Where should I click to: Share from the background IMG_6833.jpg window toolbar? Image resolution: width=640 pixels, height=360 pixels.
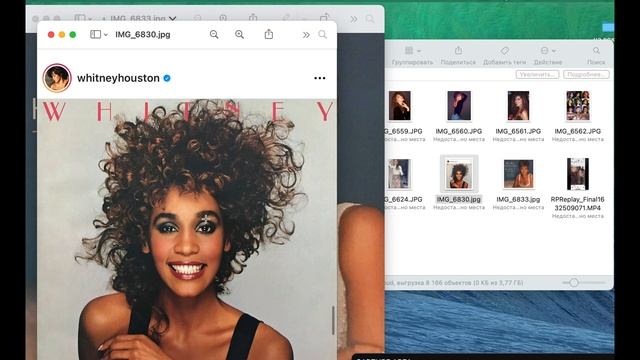click(253, 18)
